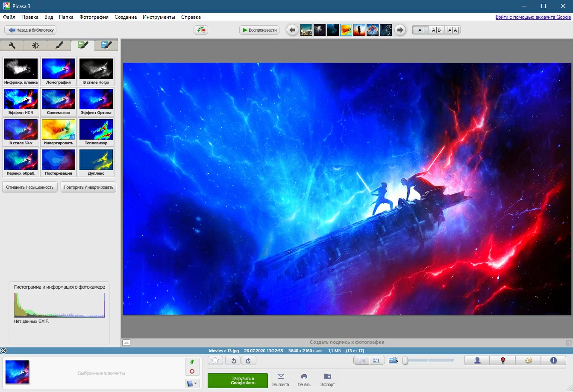This screenshot has height=392, width=573.
Task: Open the Папка menu
Action: [66, 17]
